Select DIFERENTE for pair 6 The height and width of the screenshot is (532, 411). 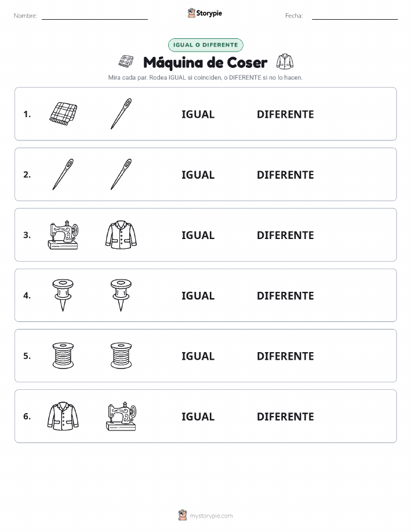[x=285, y=417]
